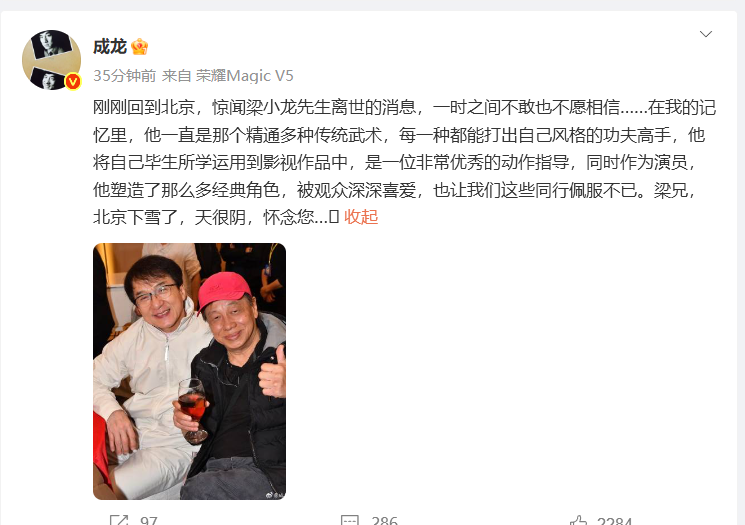The height and width of the screenshot is (525, 745).
Task: Like the post with thumbs-up icon
Action: coord(578,520)
